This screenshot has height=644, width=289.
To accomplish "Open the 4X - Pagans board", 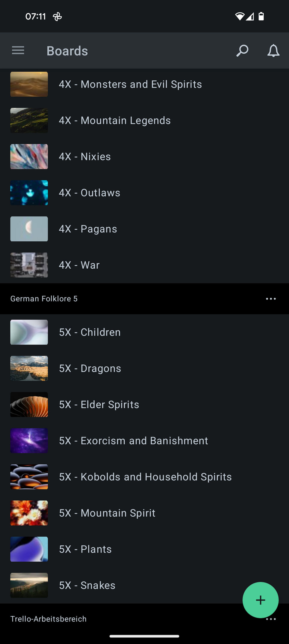I will 88,229.
